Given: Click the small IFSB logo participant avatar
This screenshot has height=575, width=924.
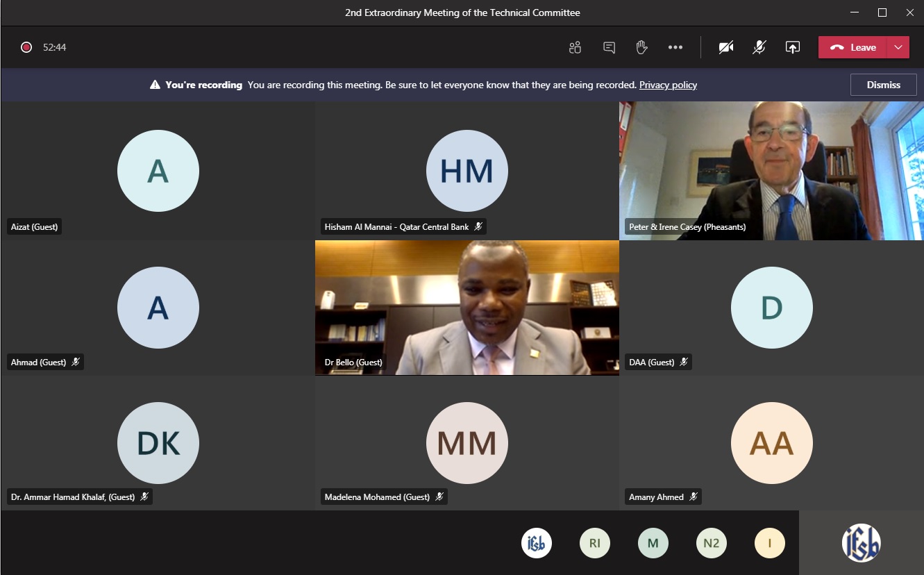Looking at the screenshot, I should coord(537,543).
